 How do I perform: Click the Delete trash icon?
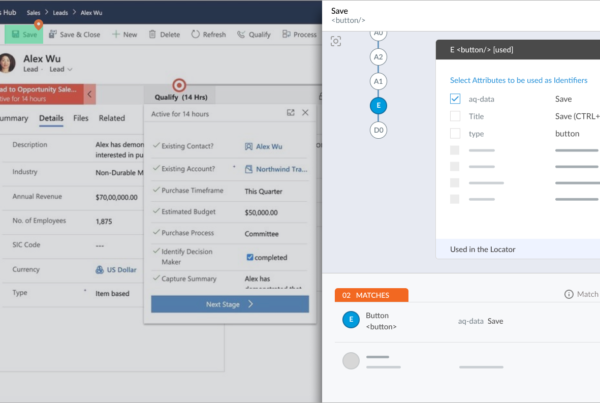click(x=164, y=34)
